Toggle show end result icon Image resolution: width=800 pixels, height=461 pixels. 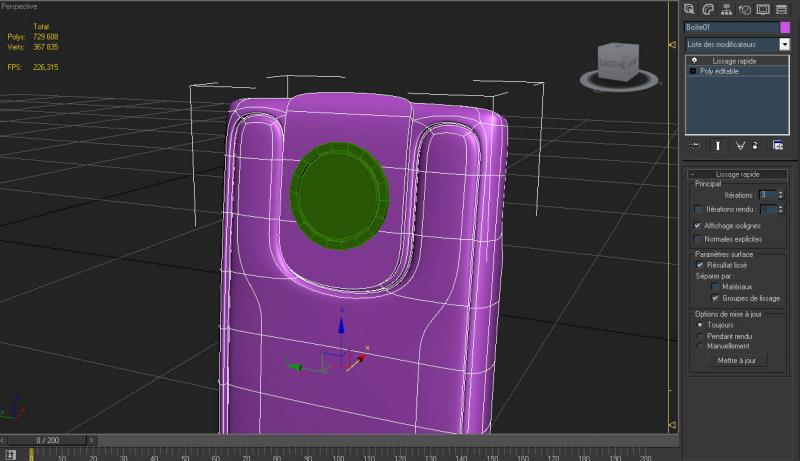(716, 145)
